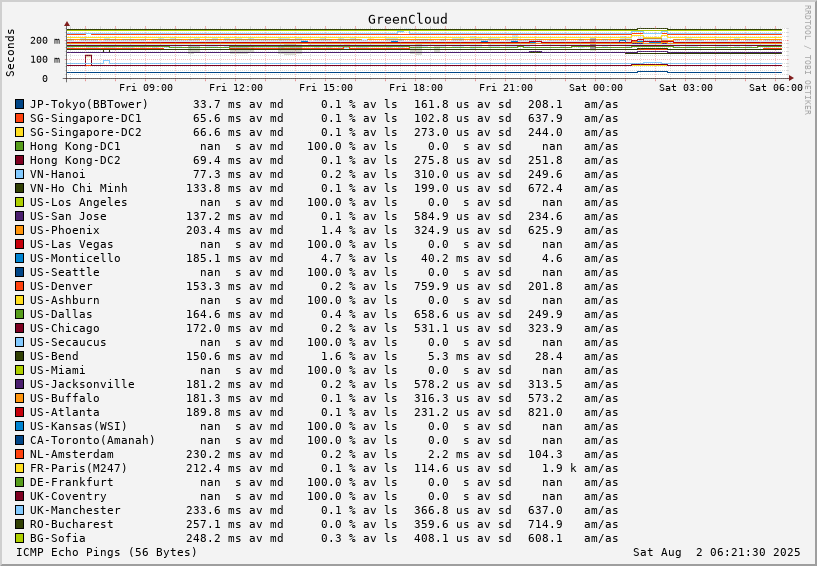Click the Hong Kong-DC1 legend label
This screenshot has width=817, height=566.
click(x=75, y=146)
